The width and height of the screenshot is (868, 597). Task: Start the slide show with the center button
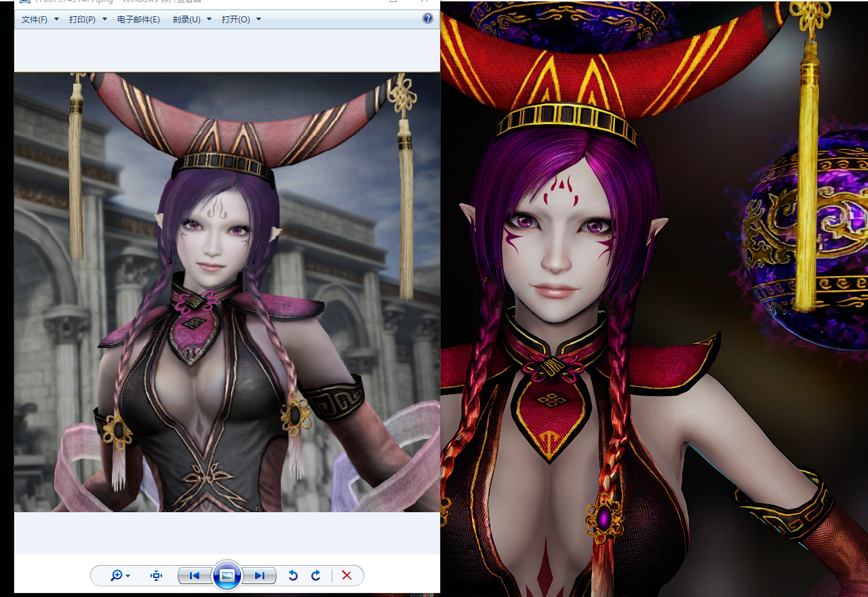click(x=227, y=575)
